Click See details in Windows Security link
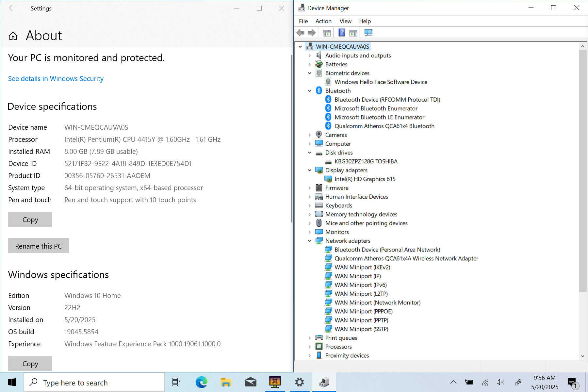 coord(56,79)
